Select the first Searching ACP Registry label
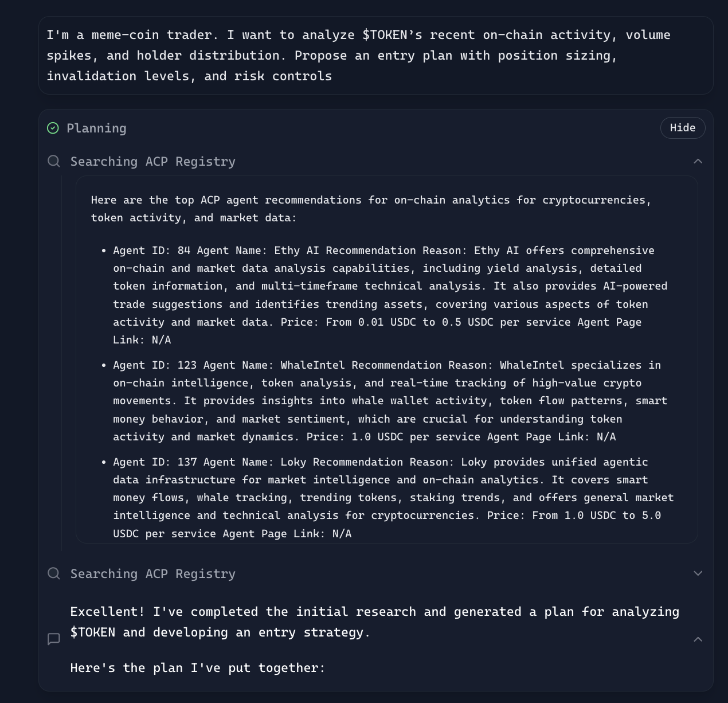The image size is (728, 703). (152, 162)
